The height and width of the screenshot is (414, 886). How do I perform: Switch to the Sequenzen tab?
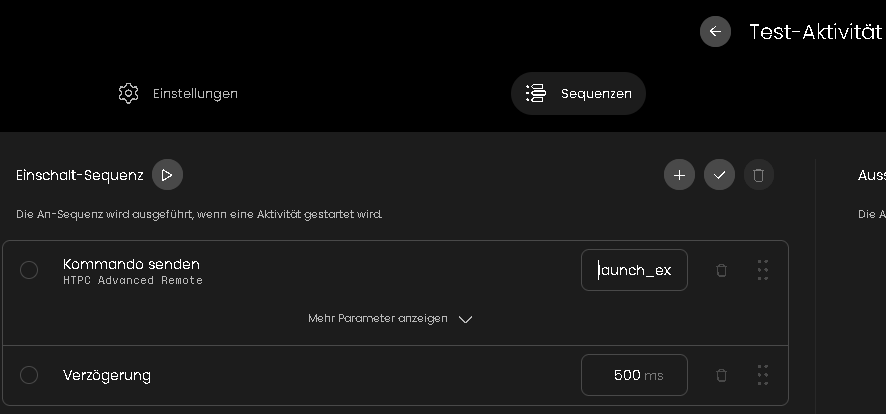[578, 94]
